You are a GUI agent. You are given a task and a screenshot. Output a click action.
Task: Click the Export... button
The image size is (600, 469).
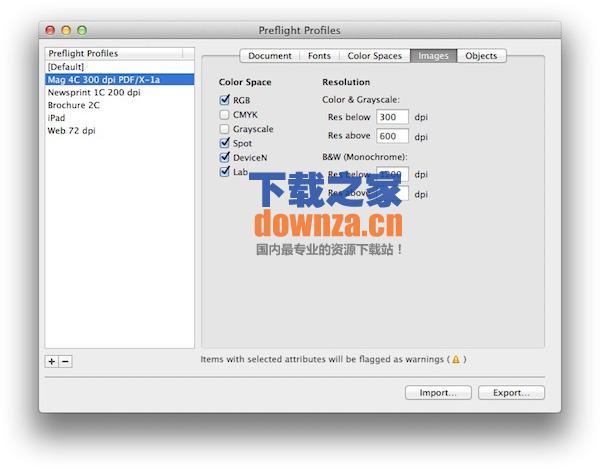pyautogui.click(x=511, y=393)
